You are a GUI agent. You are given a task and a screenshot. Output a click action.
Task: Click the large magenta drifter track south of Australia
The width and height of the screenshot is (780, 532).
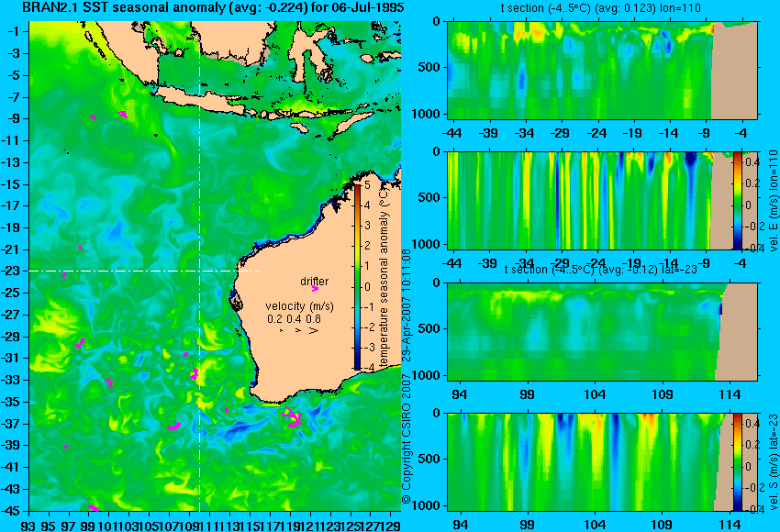coord(292,417)
